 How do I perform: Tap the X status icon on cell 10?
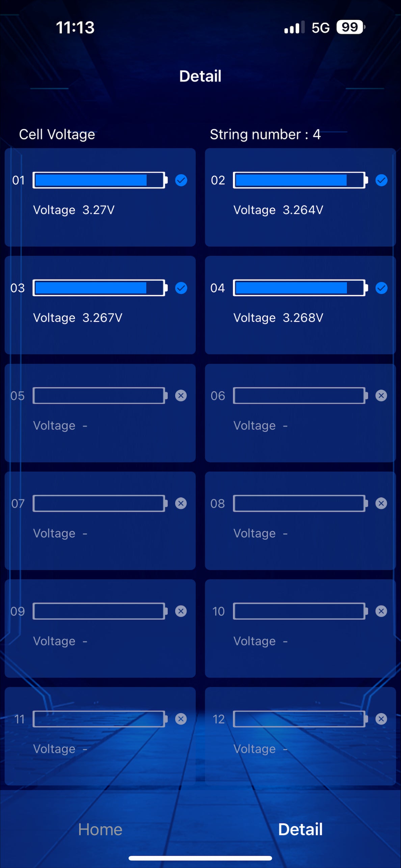click(x=381, y=611)
